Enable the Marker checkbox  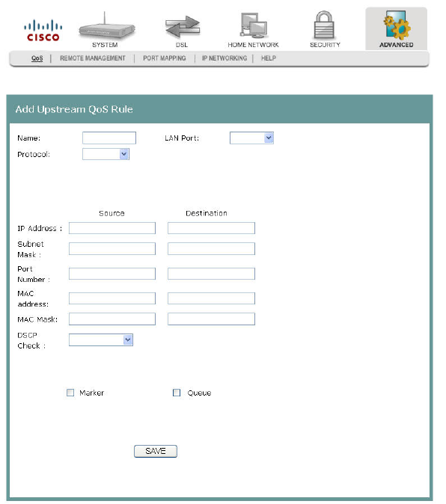pos(70,393)
